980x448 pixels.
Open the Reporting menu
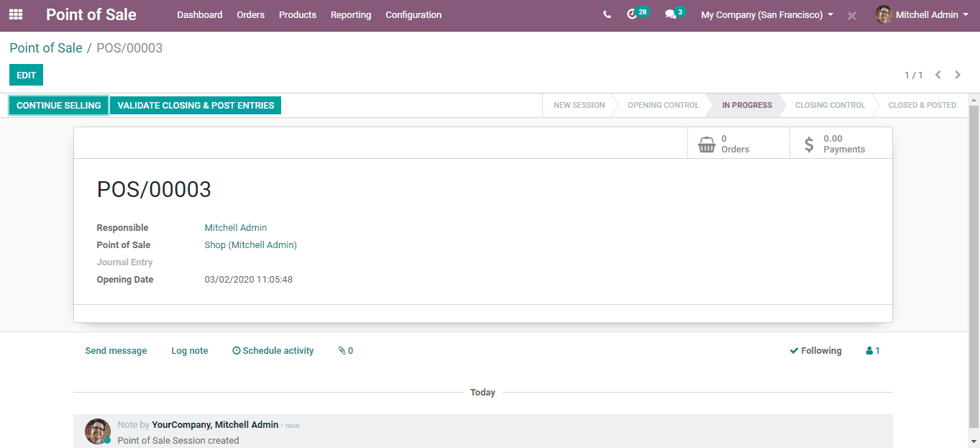351,14
